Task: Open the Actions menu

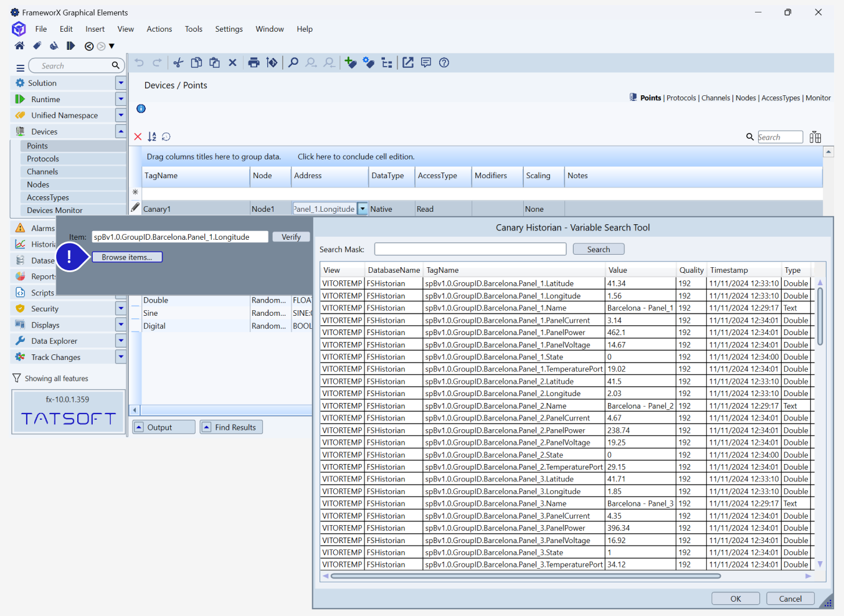Action: pyautogui.click(x=159, y=29)
